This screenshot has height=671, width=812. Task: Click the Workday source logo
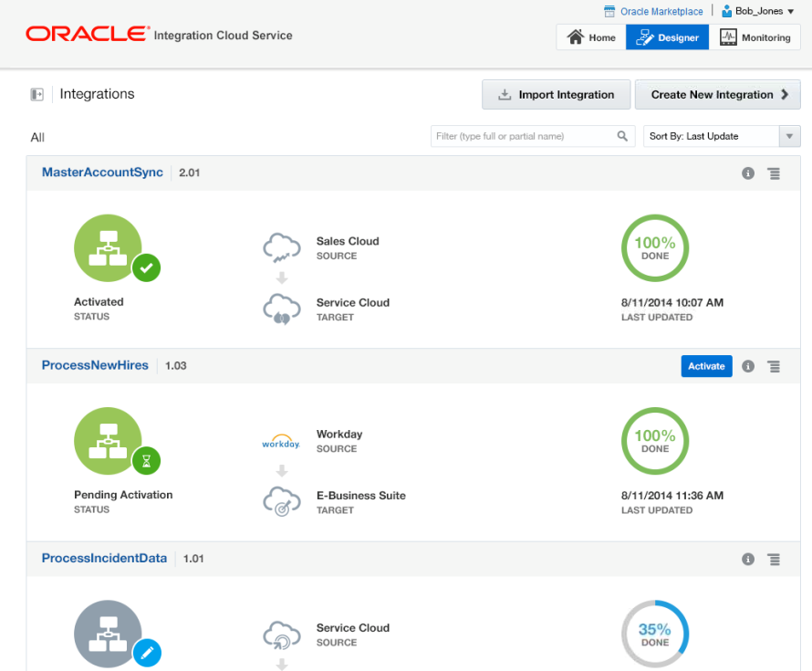(281, 442)
